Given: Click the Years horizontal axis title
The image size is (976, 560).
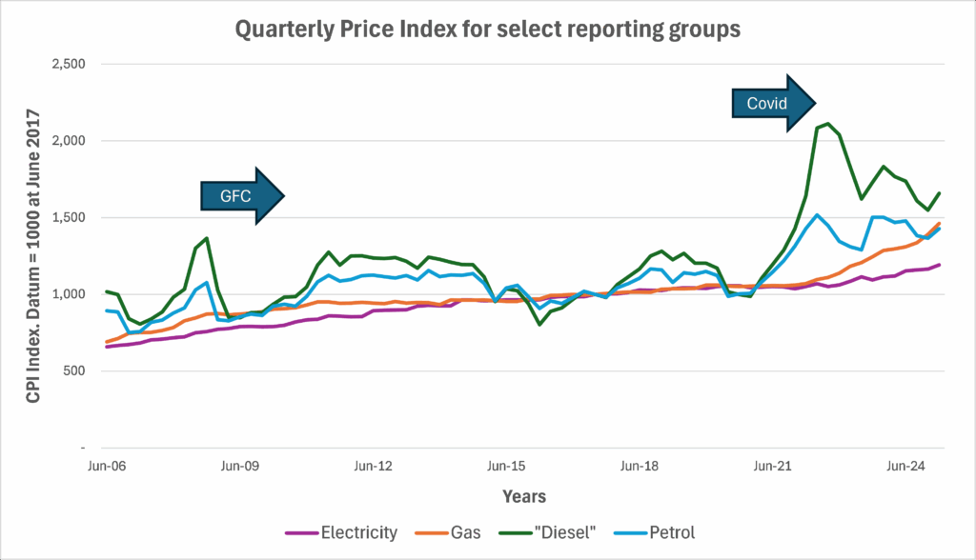Looking at the screenshot, I should (525, 496).
